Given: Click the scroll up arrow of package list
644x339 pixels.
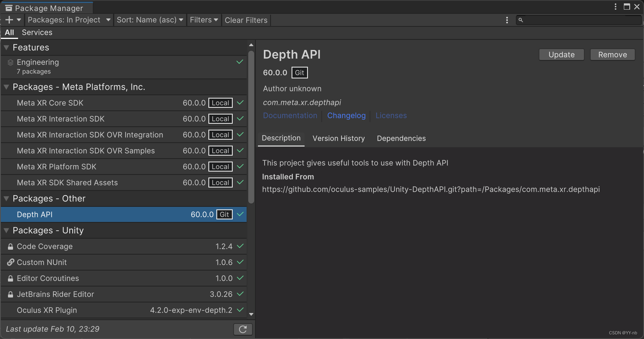Looking at the screenshot, I should (251, 45).
